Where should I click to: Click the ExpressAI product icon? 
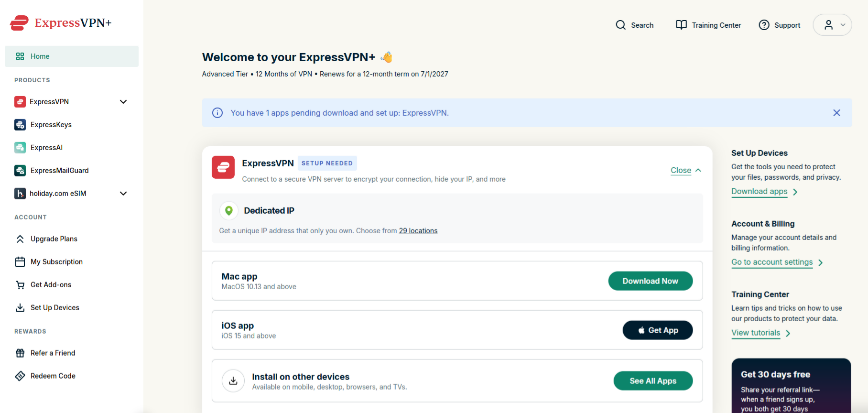coord(20,148)
